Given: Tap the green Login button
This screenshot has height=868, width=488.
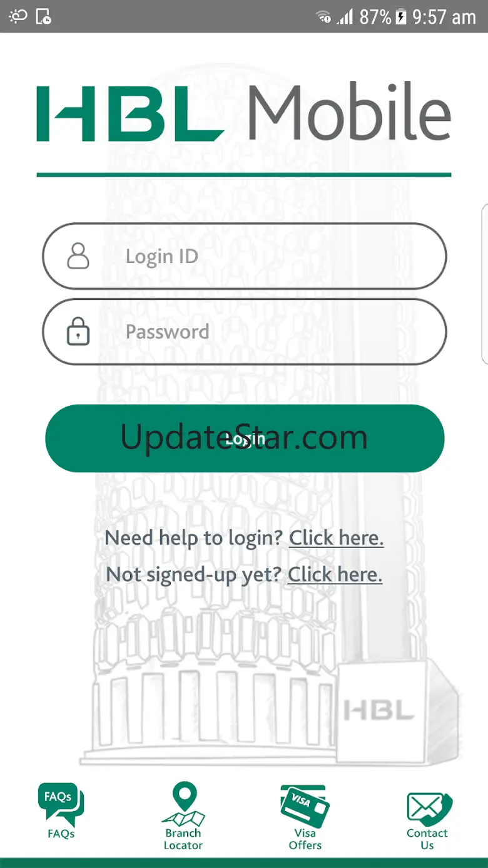Looking at the screenshot, I should click(245, 438).
